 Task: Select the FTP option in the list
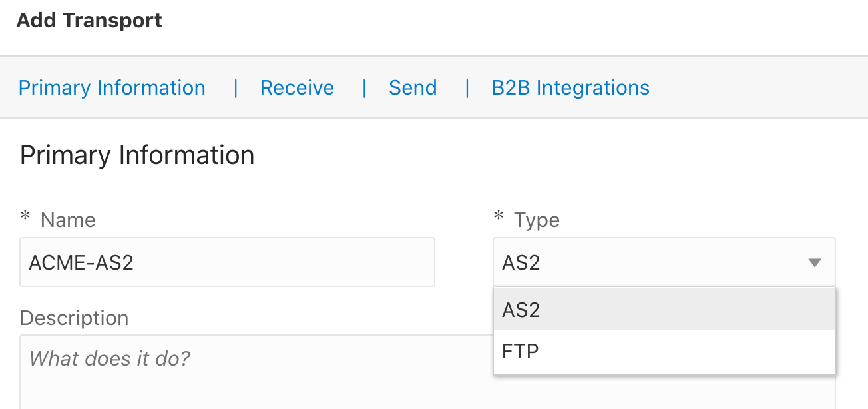click(x=664, y=350)
